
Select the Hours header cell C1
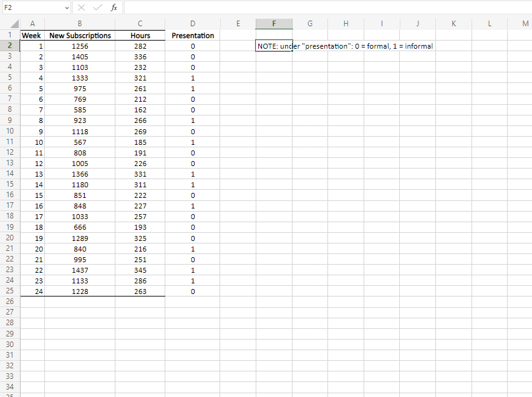140,35
